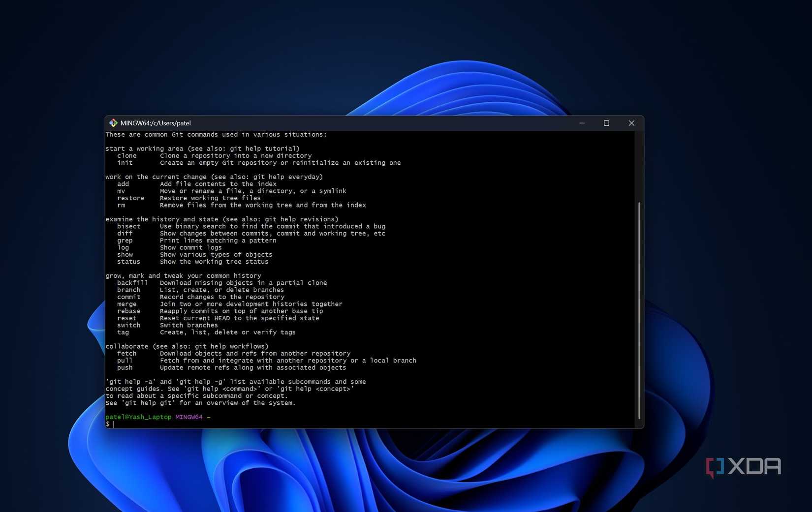Click the 'grep' command name

pos(125,241)
